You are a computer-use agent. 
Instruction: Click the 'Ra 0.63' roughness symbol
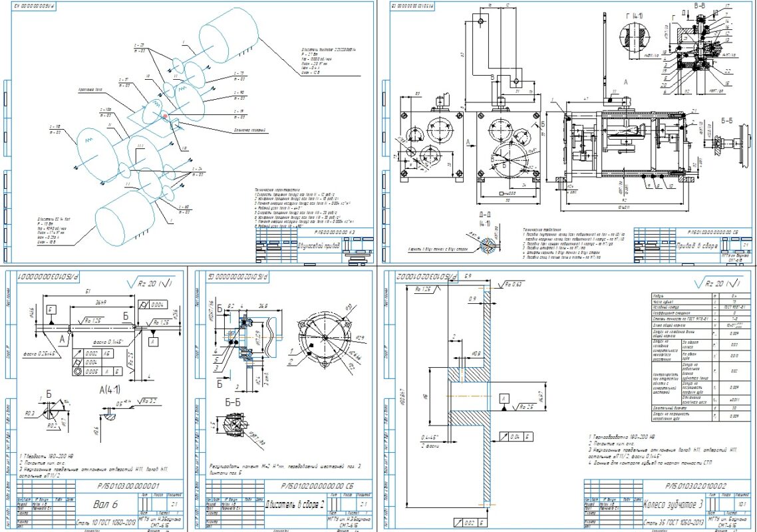512,285
